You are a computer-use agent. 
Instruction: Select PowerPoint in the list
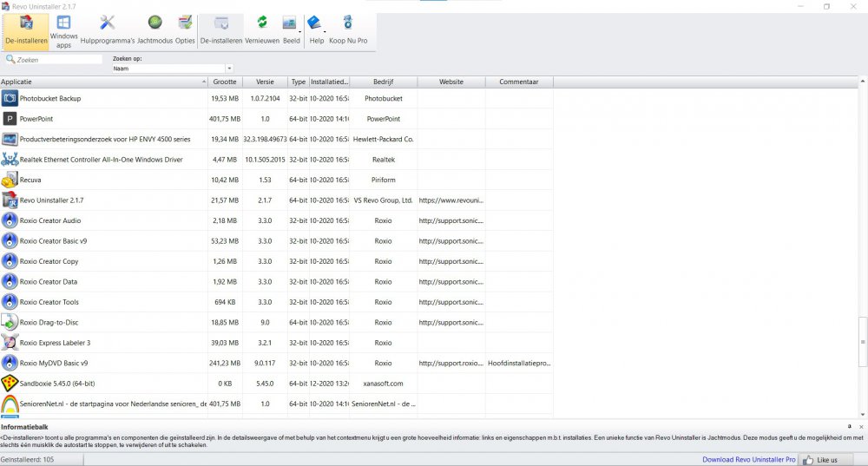tap(36, 119)
